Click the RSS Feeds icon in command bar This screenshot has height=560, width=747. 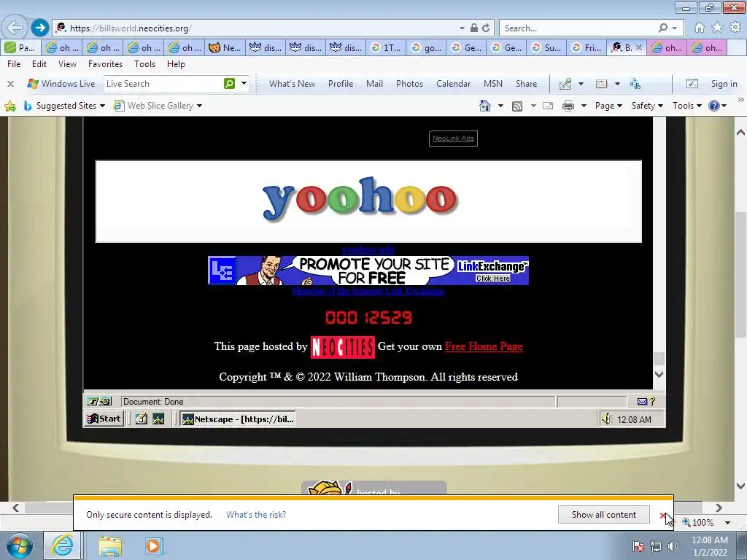(x=517, y=106)
